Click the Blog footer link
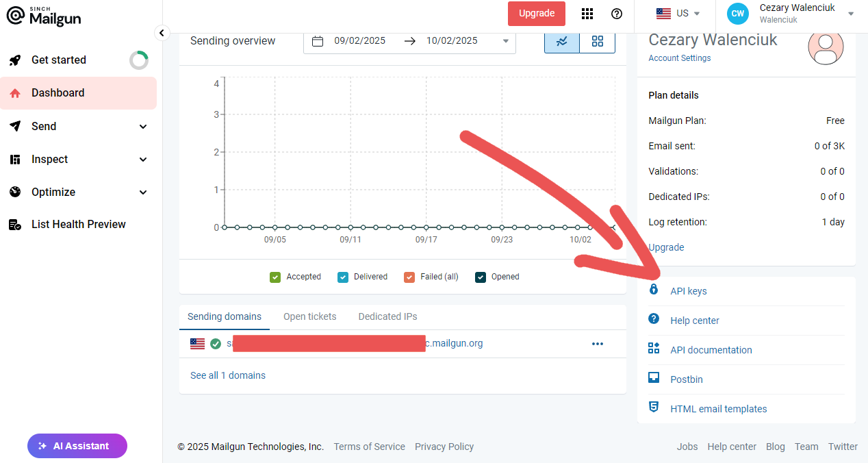868x463 pixels. click(x=776, y=447)
